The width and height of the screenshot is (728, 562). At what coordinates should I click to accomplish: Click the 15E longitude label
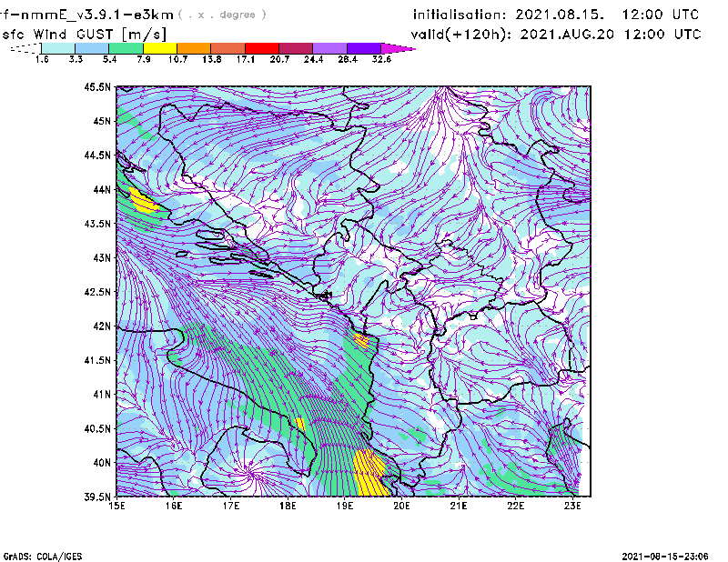116,506
